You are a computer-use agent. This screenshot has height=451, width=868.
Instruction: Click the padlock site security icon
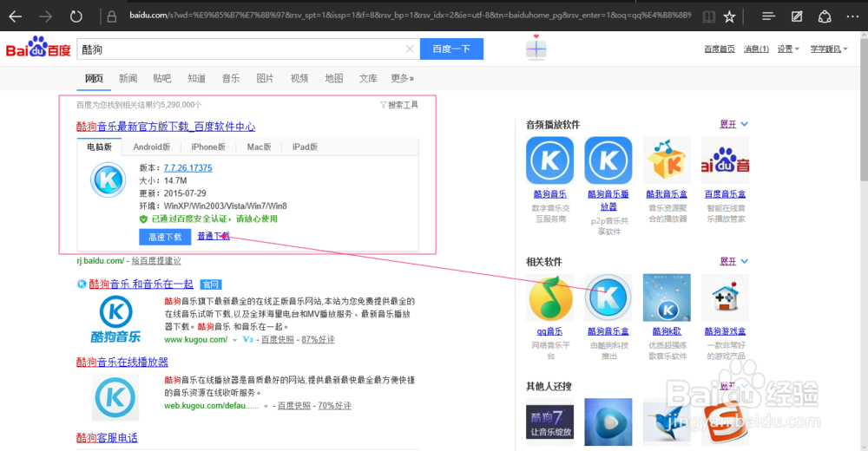(x=112, y=16)
